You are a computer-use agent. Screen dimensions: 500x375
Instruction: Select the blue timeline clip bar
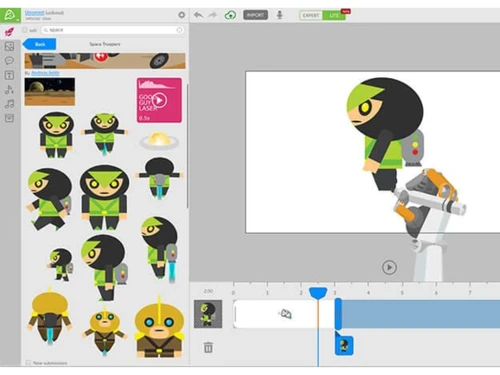click(420, 314)
